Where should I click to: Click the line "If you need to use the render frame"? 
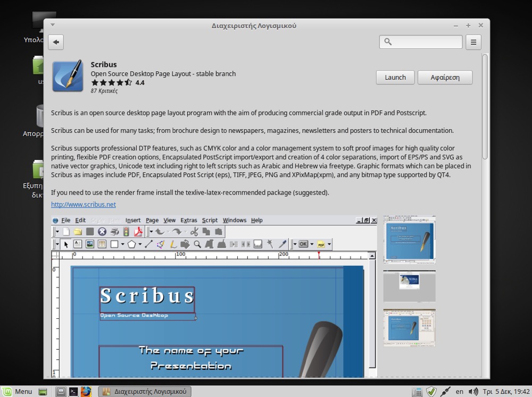190,192
